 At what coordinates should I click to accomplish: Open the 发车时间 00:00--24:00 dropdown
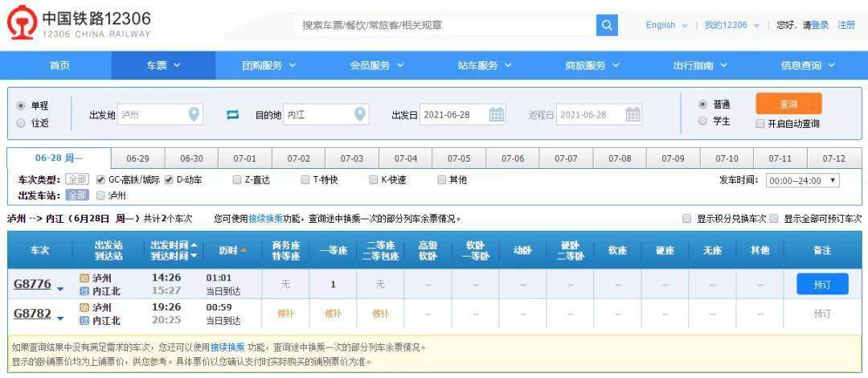click(803, 180)
